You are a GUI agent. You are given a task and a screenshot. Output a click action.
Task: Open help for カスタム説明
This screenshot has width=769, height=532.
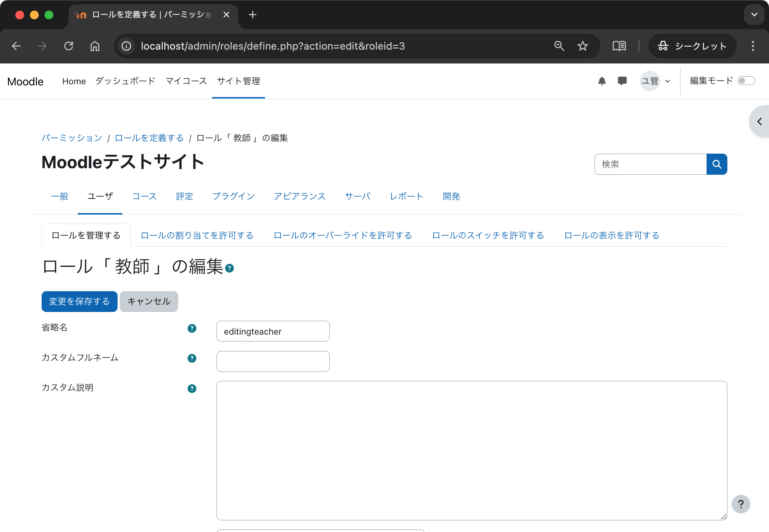pyautogui.click(x=192, y=389)
